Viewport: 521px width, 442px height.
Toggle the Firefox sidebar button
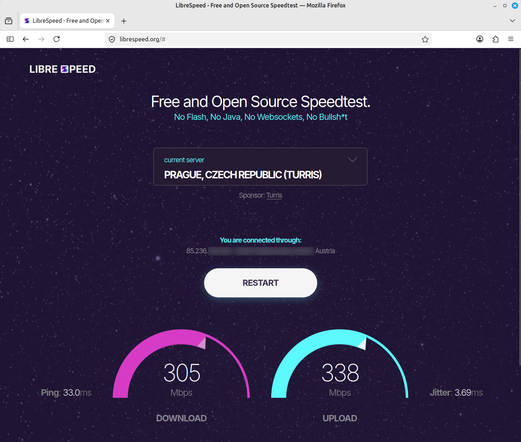click(10, 39)
